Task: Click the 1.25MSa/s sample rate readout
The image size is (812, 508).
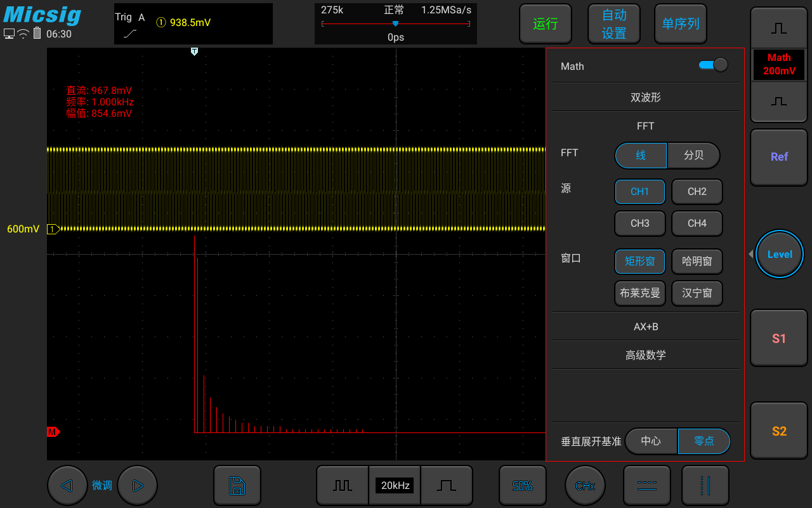Action: pos(447,11)
